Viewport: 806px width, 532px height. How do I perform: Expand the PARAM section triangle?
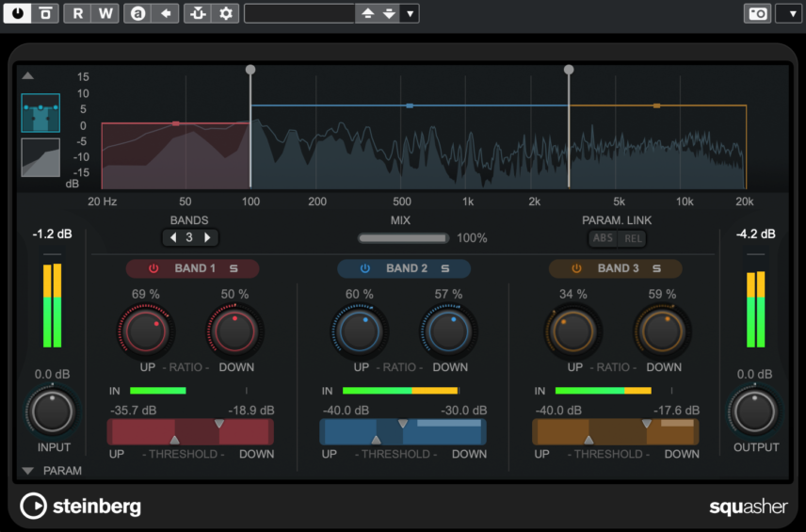pos(27,470)
